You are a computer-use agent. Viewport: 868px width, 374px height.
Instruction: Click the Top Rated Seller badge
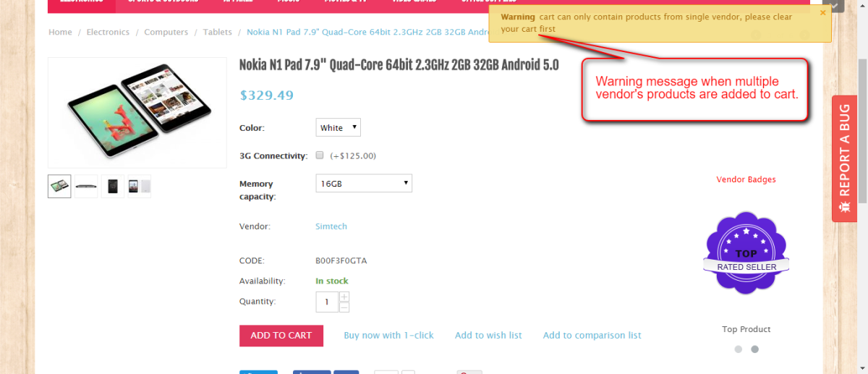[x=746, y=252]
